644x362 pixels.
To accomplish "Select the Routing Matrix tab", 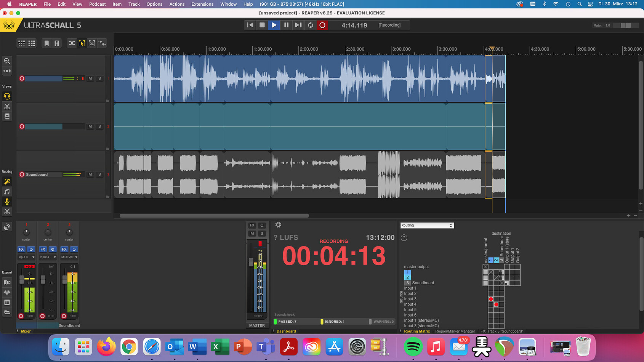I will 417,332.
